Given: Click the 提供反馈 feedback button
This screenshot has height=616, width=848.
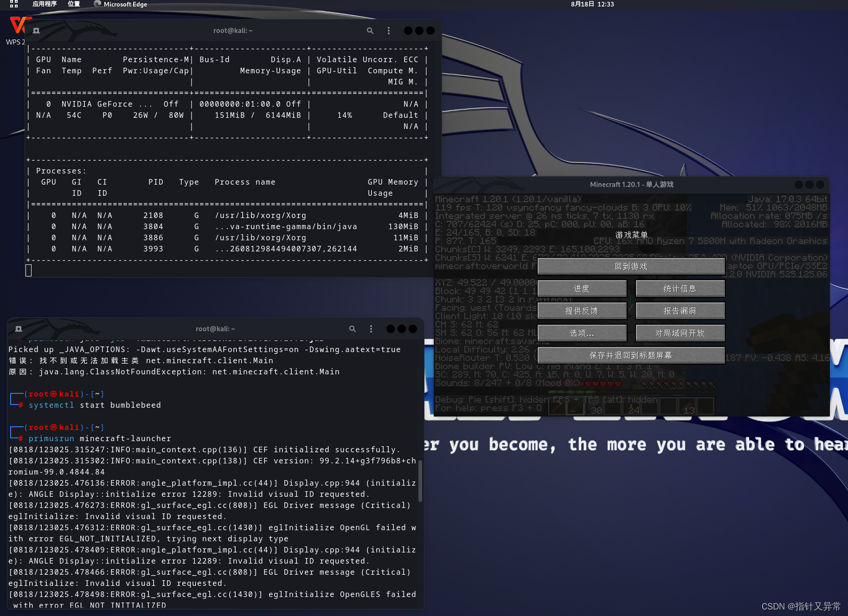Looking at the screenshot, I should pos(582,311).
